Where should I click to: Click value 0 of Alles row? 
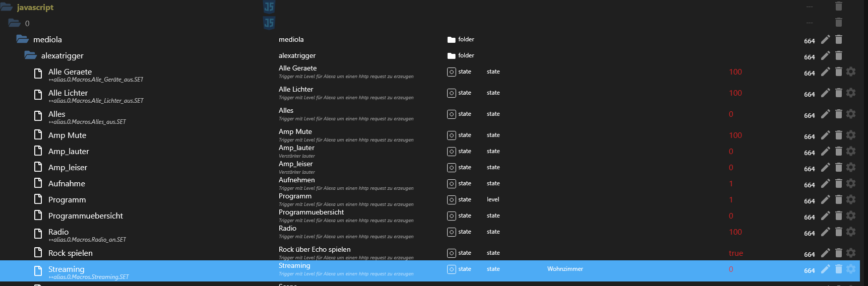[x=731, y=114]
